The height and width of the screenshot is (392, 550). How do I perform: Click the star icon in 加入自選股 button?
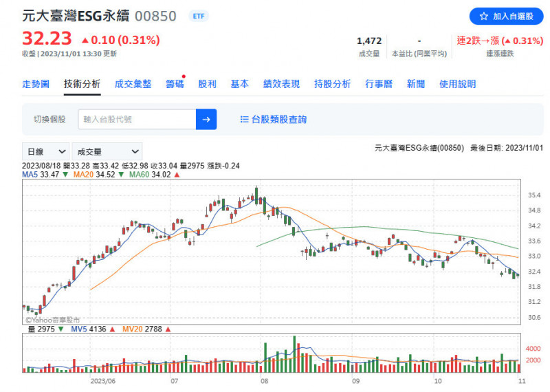[x=484, y=16]
